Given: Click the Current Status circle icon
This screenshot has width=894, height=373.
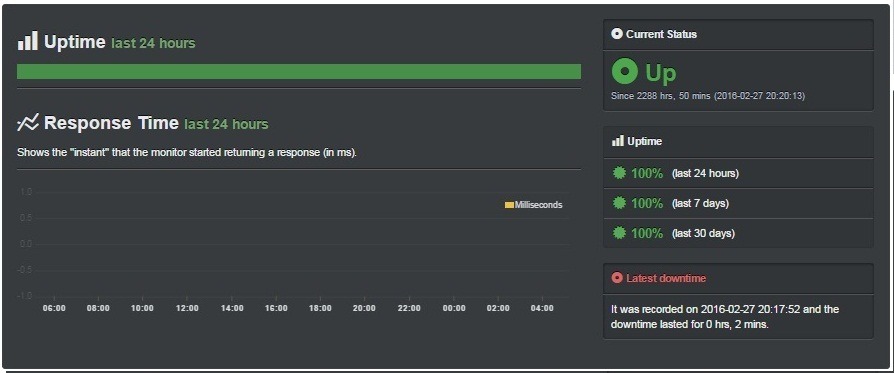Looking at the screenshot, I should pyautogui.click(x=616, y=34).
